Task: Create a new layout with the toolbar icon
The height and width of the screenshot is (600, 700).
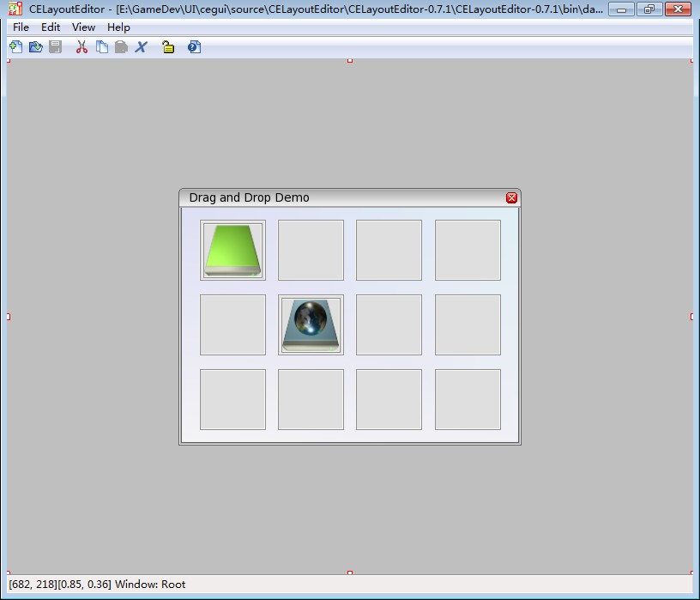Action: point(16,47)
